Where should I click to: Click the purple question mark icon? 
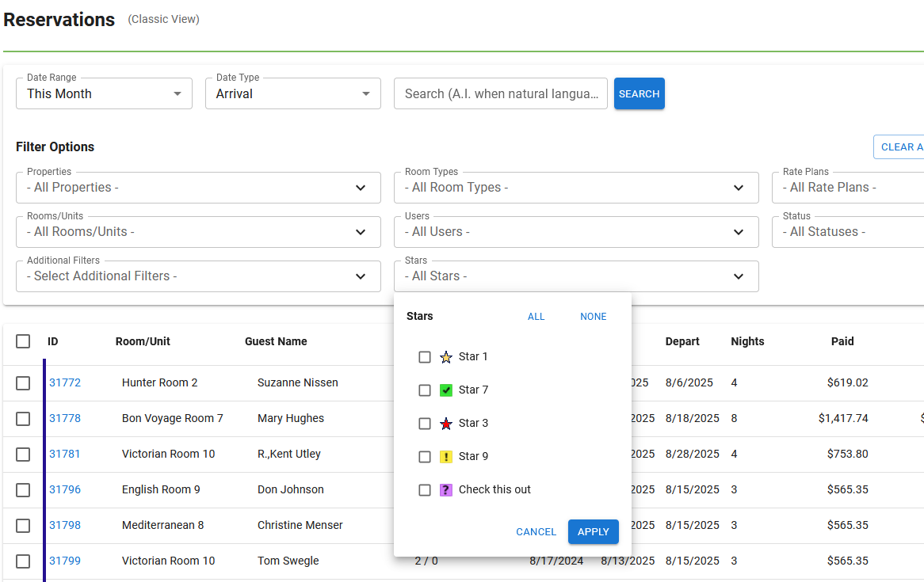click(446, 490)
